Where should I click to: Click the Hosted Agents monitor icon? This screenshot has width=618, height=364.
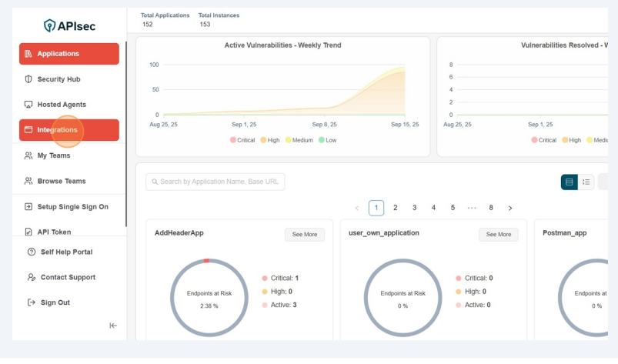click(28, 105)
